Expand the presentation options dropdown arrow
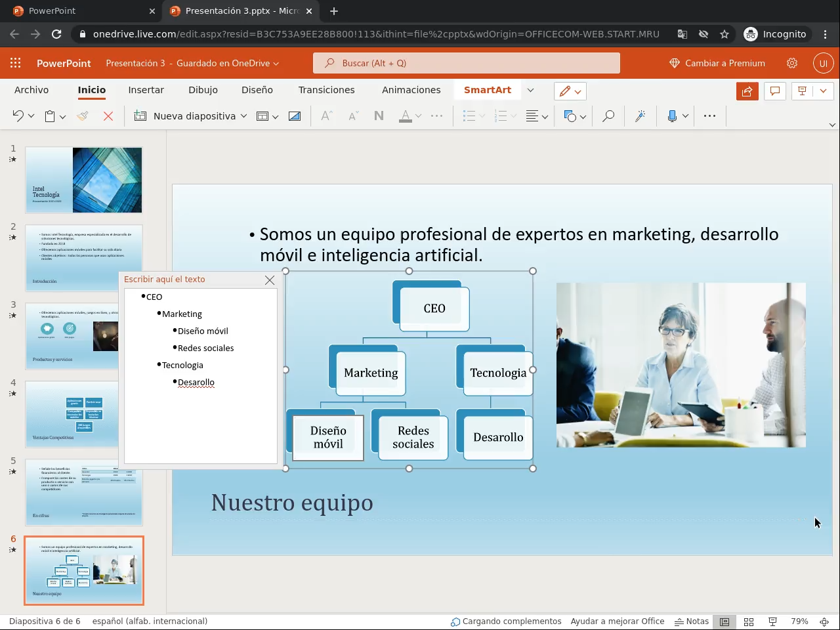 (823, 91)
